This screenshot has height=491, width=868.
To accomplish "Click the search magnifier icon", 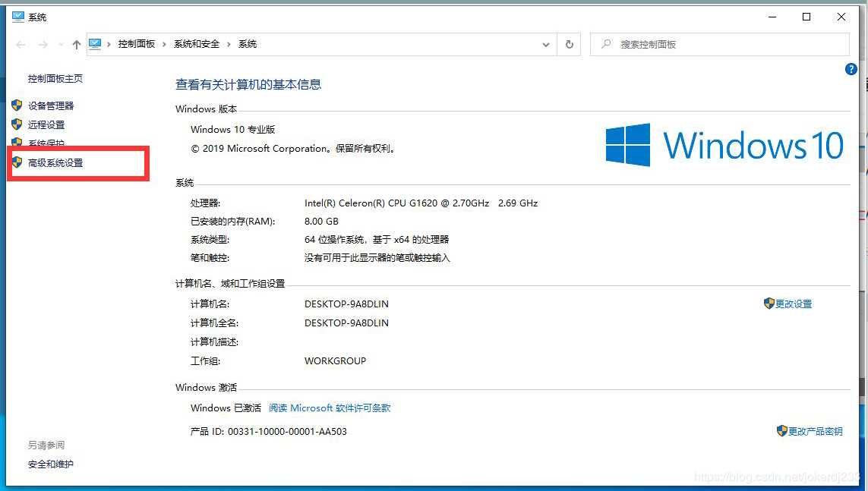I will [x=606, y=44].
